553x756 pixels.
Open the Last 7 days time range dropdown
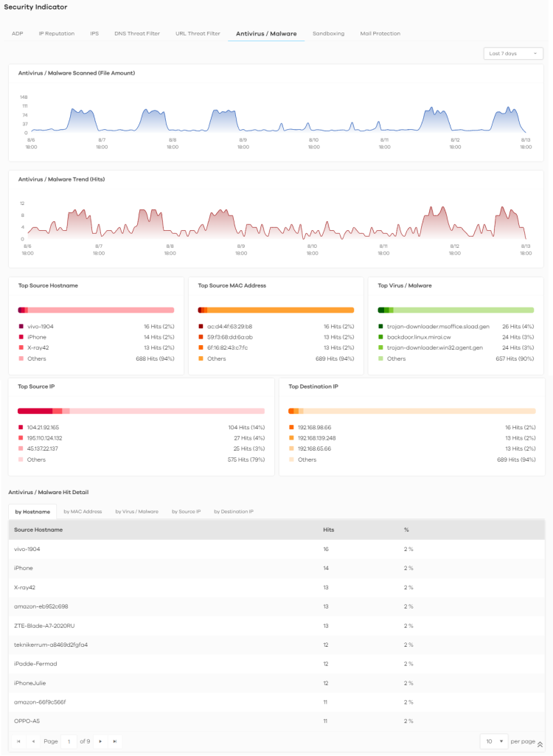(513, 54)
